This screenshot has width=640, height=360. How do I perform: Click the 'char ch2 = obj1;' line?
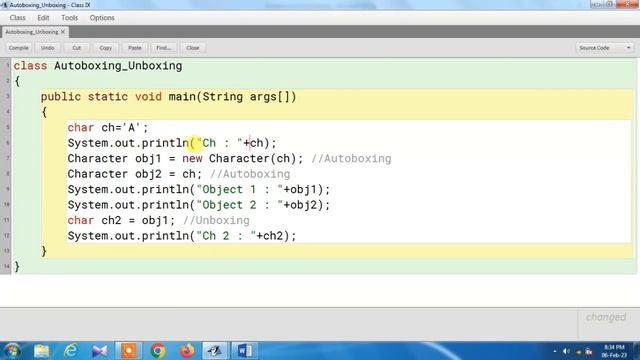121,221
